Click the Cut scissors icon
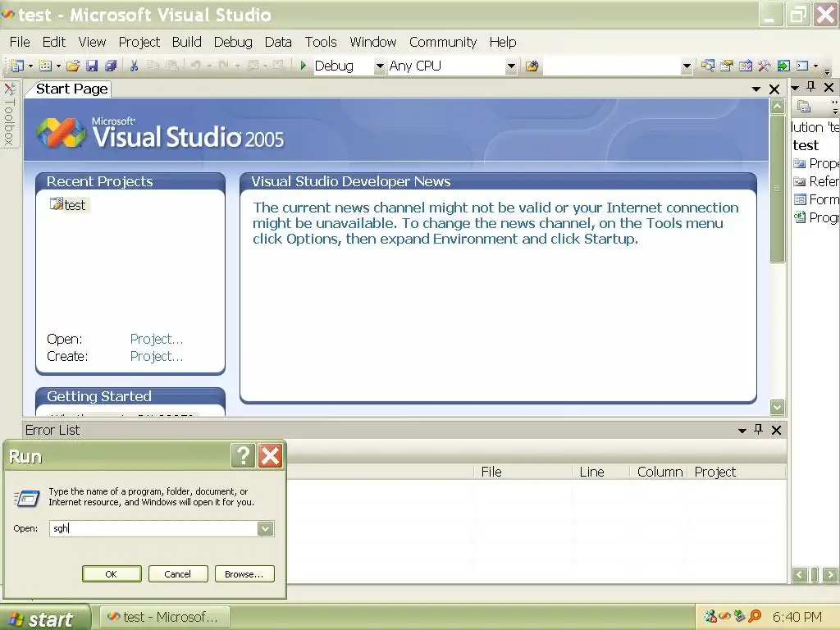 pos(134,66)
